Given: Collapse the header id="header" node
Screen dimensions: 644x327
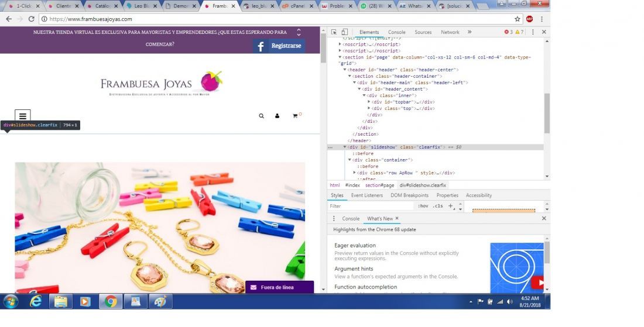Looking at the screenshot, I should 345,70.
